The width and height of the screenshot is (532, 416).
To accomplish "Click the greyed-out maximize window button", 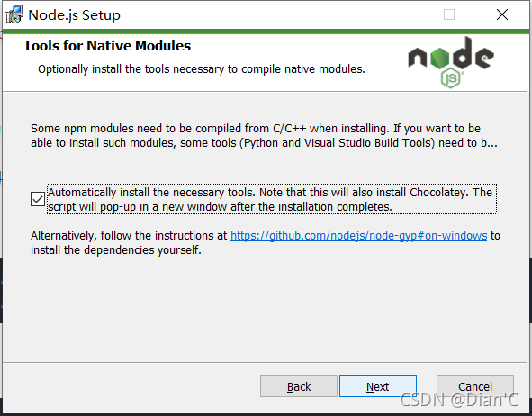I will click(x=449, y=14).
